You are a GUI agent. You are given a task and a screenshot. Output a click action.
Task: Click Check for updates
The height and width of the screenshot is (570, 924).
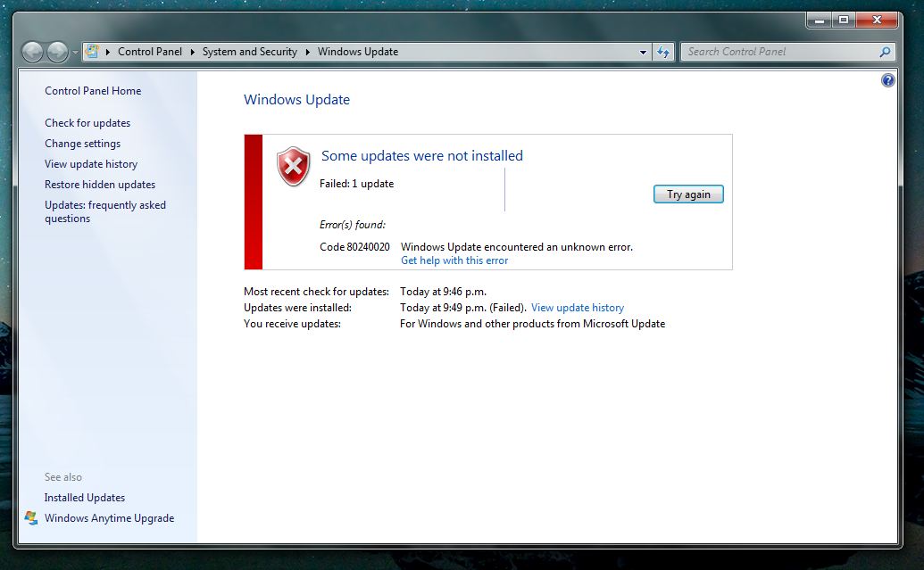87,123
